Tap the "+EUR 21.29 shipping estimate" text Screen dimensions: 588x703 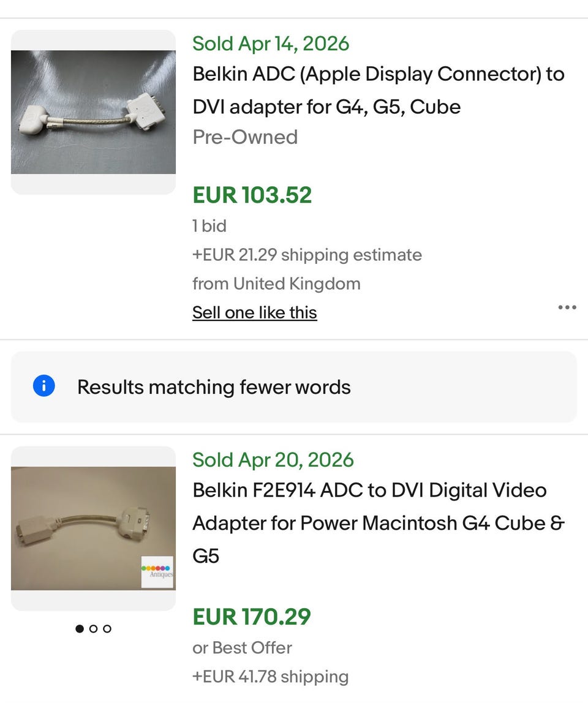307,255
